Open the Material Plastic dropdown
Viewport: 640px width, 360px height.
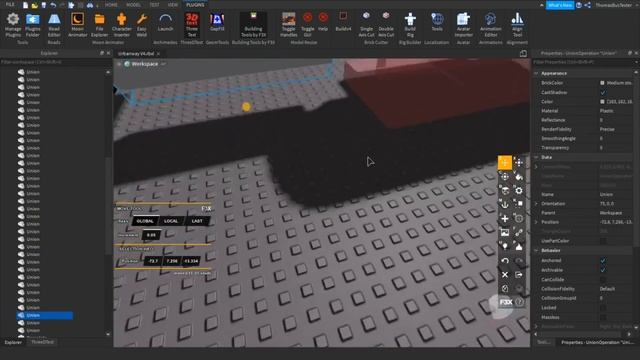click(616, 111)
